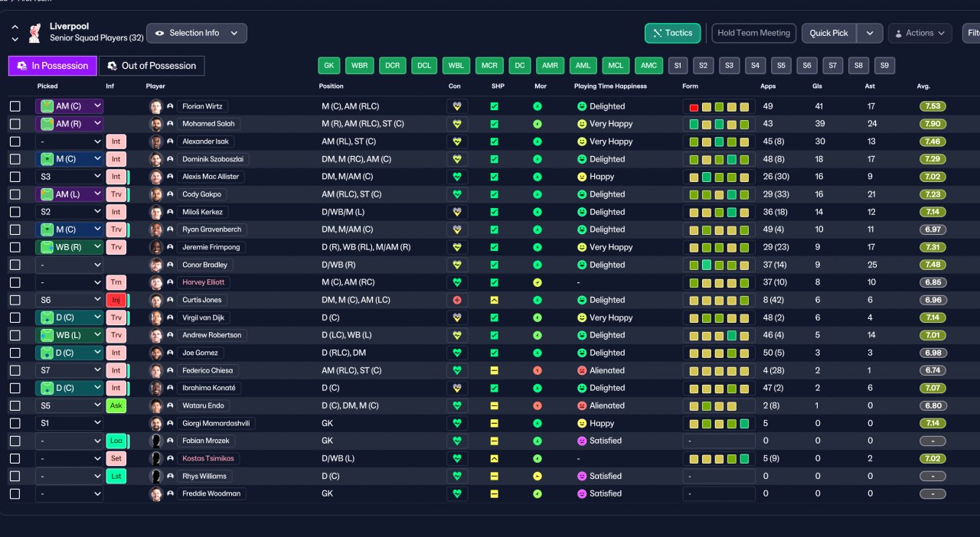The width and height of the screenshot is (980, 537).
Task: Click Florian Wirtz's red form square
Action: pyautogui.click(x=694, y=107)
